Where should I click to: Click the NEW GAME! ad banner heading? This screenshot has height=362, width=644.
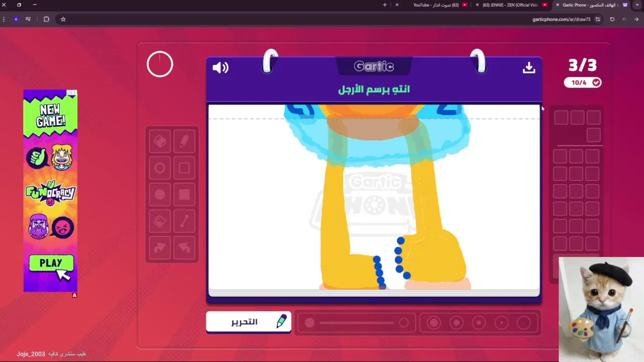(50, 115)
